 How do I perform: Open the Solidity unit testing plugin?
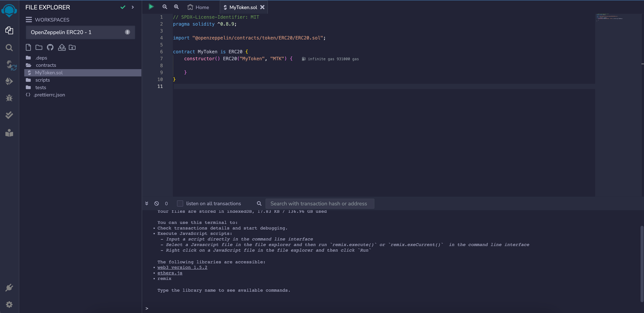pos(9,115)
